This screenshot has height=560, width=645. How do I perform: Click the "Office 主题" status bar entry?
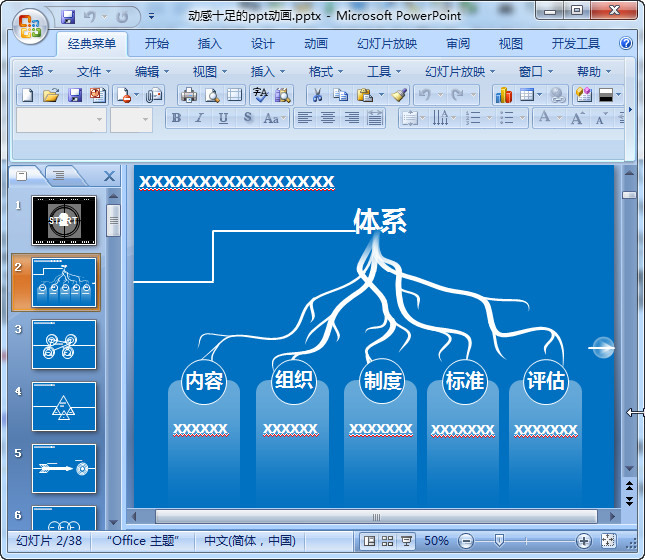point(143,541)
